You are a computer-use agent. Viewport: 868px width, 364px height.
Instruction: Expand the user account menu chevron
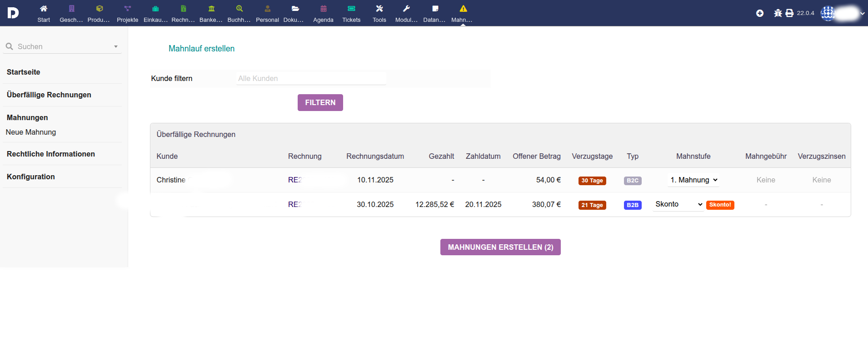click(863, 13)
